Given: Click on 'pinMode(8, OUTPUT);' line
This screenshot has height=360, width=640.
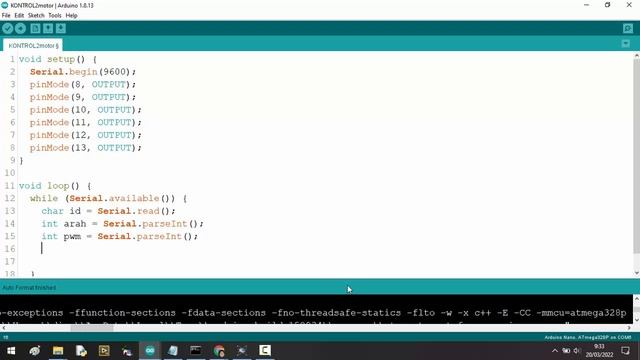Looking at the screenshot, I should point(82,84).
